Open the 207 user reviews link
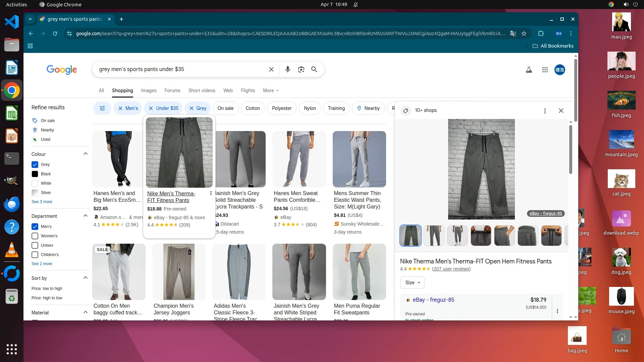The height and width of the screenshot is (362, 644). (x=451, y=269)
